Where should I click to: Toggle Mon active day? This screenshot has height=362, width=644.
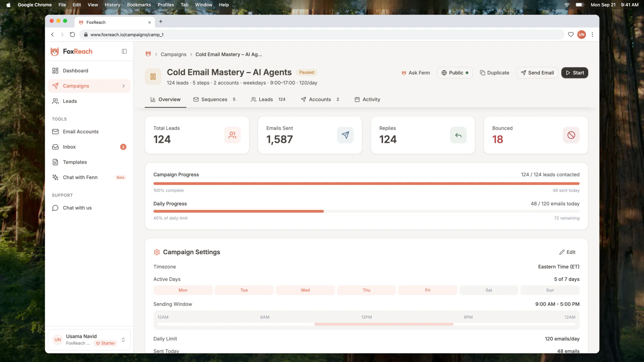click(x=183, y=290)
